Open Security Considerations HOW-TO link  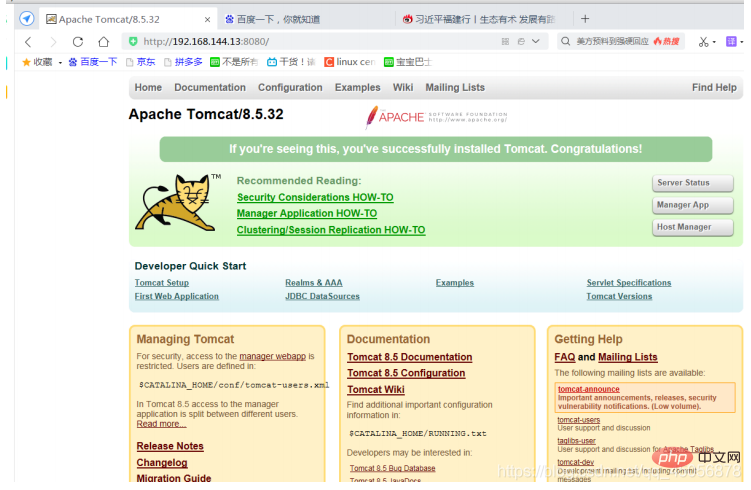[x=315, y=197]
